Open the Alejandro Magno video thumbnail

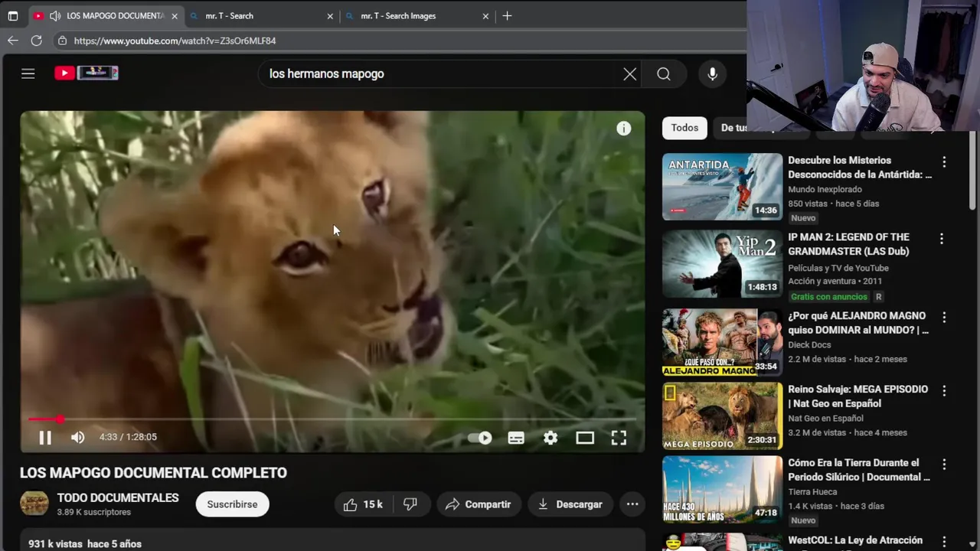point(723,342)
